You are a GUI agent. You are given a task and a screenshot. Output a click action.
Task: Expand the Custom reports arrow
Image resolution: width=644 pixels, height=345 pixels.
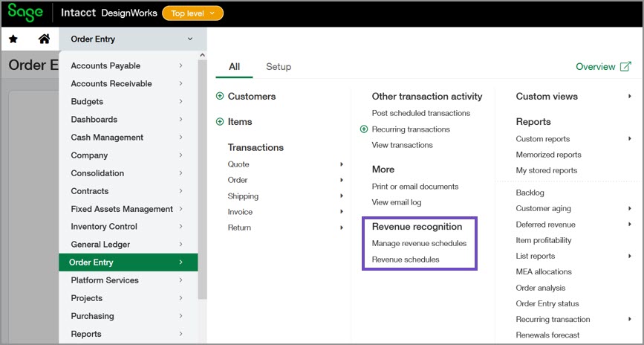(x=630, y=139)
